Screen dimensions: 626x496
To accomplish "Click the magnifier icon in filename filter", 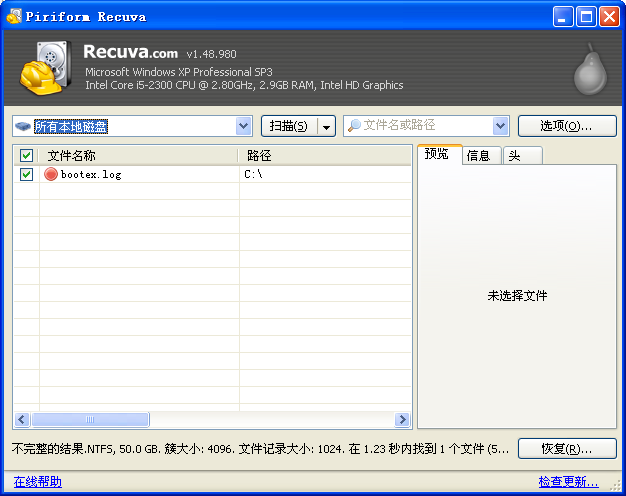I will click(354, 126).
